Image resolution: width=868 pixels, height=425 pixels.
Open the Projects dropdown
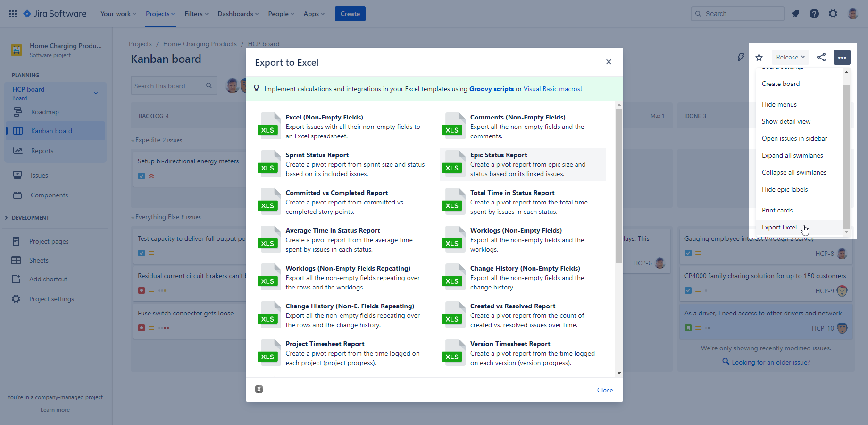[160, 14]
